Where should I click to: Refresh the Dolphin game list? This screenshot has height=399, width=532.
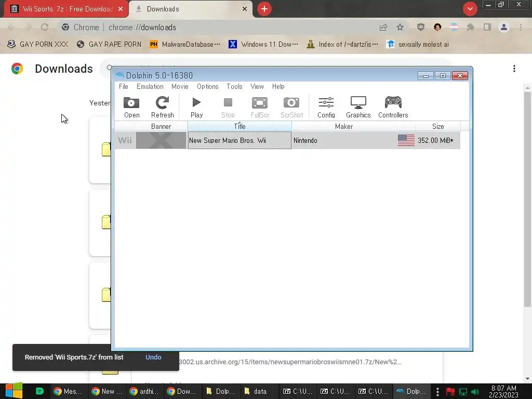click(162, 107)
